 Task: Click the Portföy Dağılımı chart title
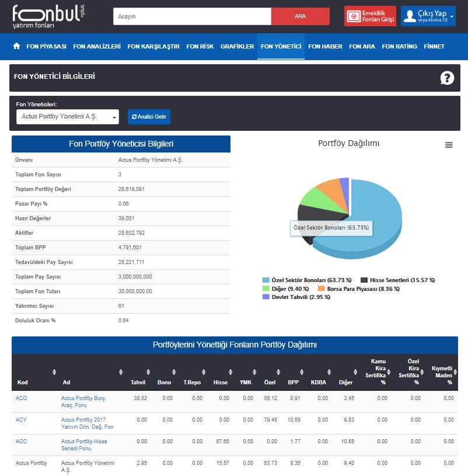point(348,143)
